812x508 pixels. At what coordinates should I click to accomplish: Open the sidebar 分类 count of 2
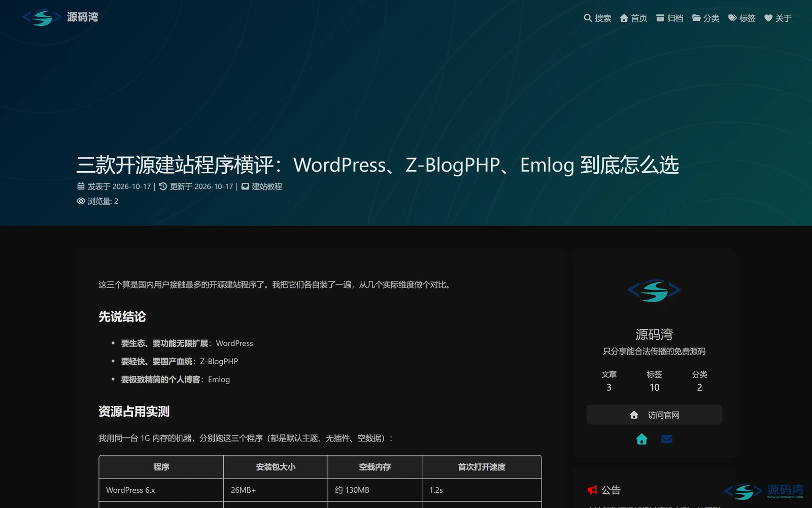coord(699,380)
